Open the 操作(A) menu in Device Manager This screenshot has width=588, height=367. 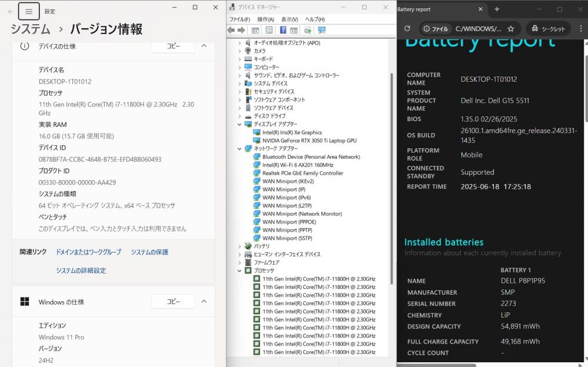coord(266,19)
